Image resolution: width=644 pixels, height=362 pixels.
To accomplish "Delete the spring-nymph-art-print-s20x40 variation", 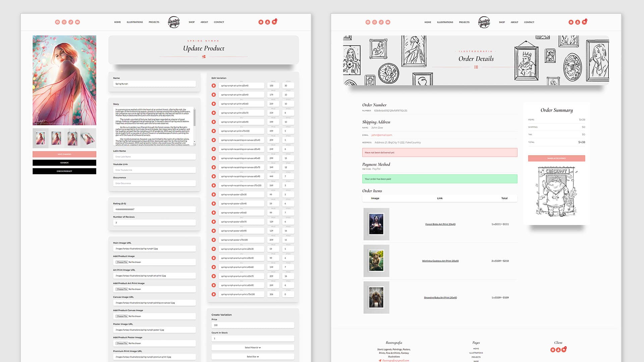I will [x=214, y=85].
